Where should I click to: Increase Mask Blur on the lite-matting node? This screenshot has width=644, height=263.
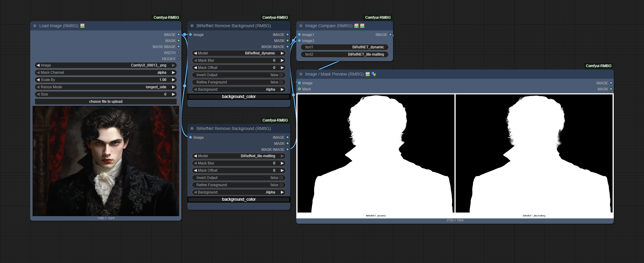(x=282, y=163)
